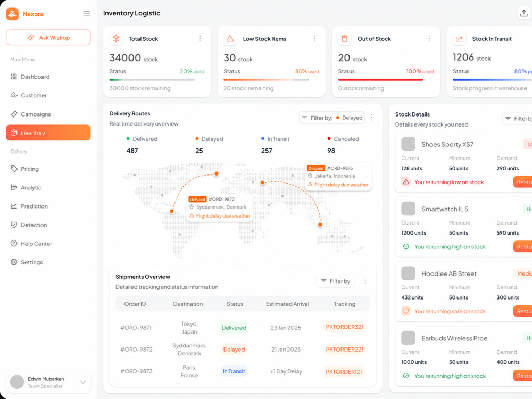Image resolution: width=532 pixels, height=399 pixels.
Task: Select the Inventory menu item
Action: coord(48,132)
